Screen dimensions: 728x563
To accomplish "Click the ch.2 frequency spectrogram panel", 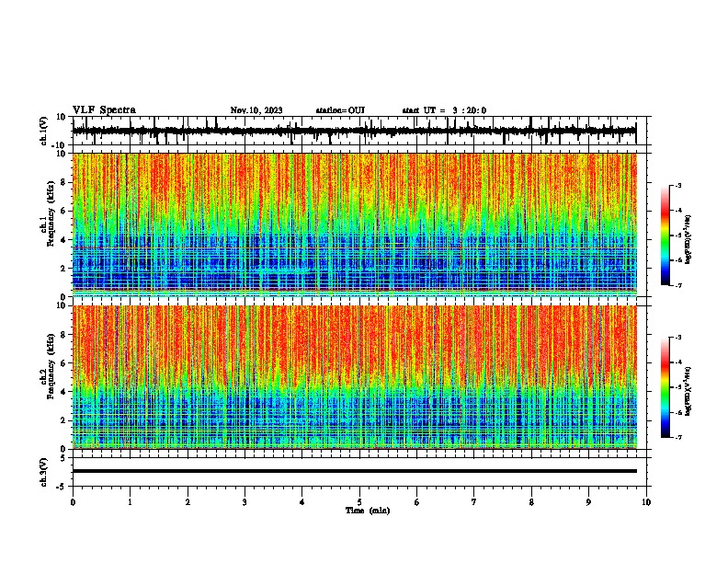I will click(355, 377).
